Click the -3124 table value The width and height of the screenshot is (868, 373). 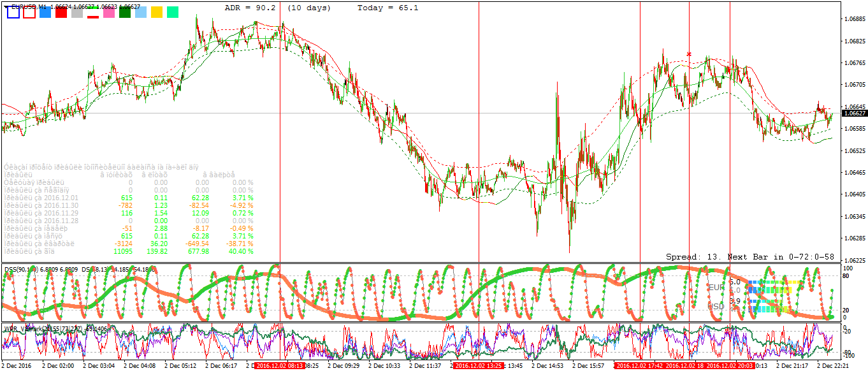[122, 243]
